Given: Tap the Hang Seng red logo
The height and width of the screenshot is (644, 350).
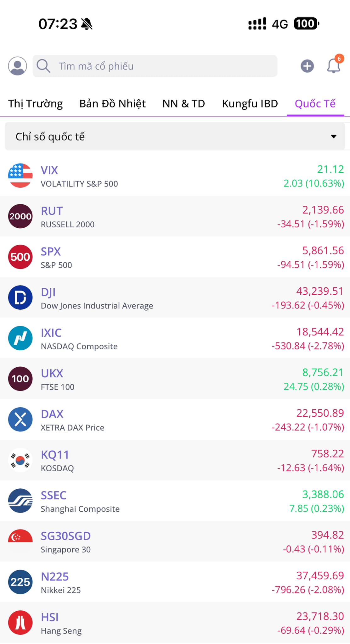Looking at the screenshot, I should [20, 623].
